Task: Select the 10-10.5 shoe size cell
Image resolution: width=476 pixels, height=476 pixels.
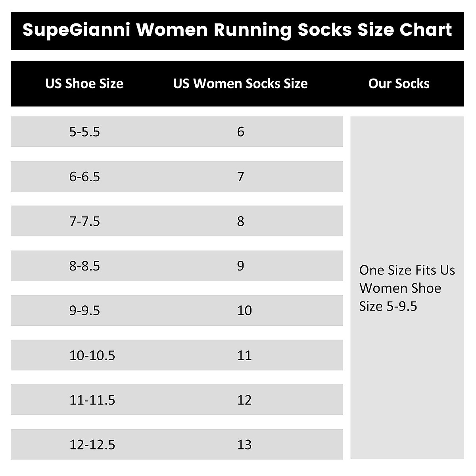Action: point(92,355)
